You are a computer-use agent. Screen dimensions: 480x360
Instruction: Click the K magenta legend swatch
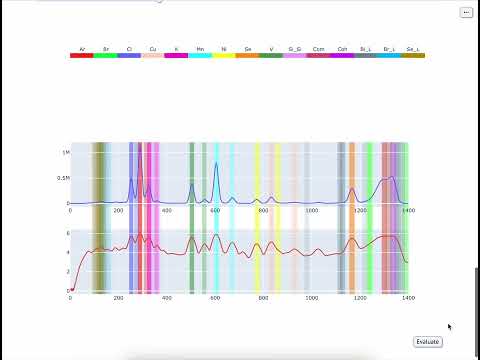click(176, 56)
